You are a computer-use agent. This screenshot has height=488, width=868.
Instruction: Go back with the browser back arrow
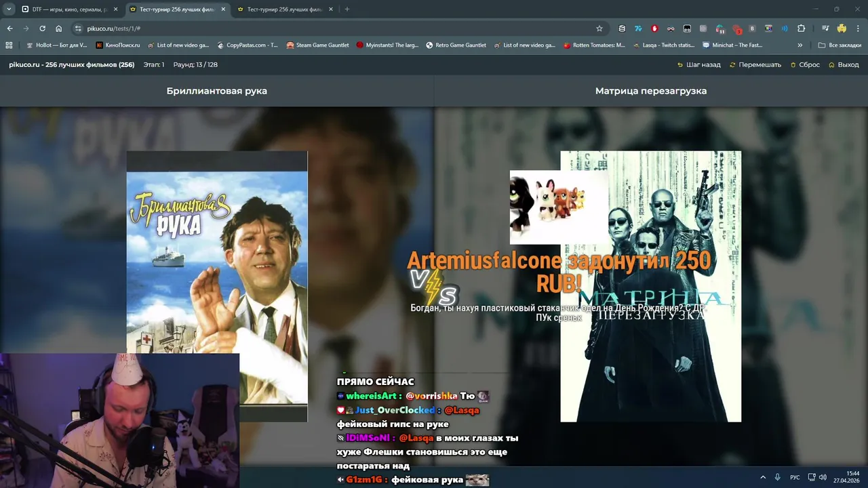pos(9,28)
